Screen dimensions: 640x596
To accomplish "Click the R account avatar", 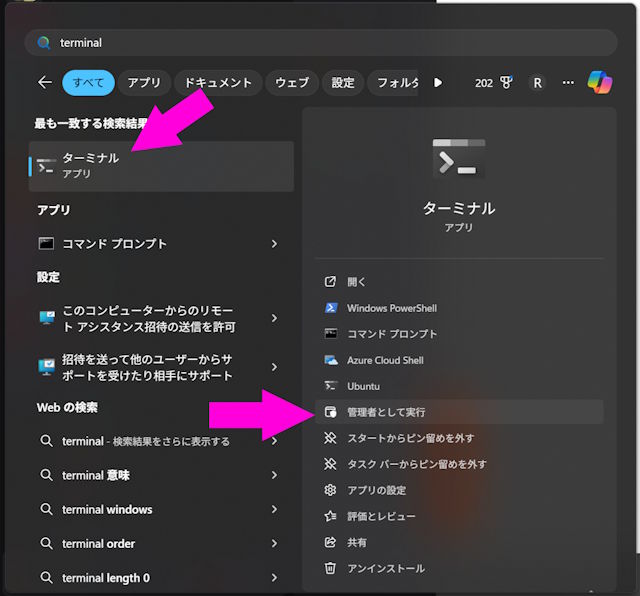I will pos(538,83).
